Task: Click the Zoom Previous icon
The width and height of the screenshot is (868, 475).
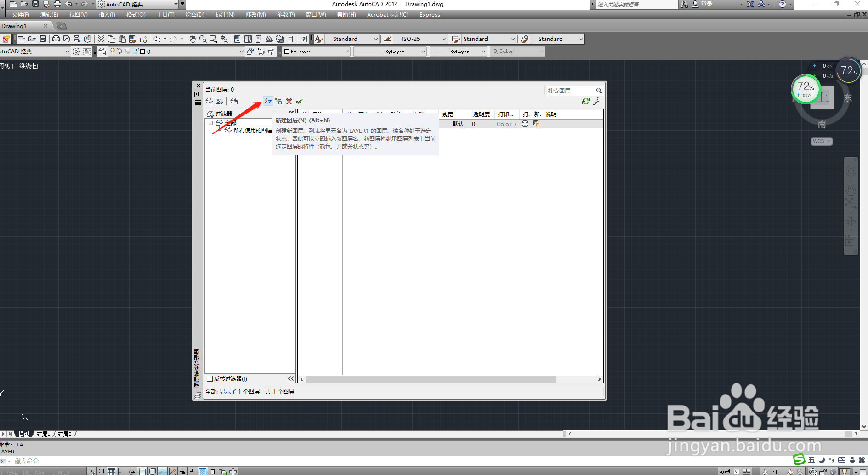Action: pos(224,39)
